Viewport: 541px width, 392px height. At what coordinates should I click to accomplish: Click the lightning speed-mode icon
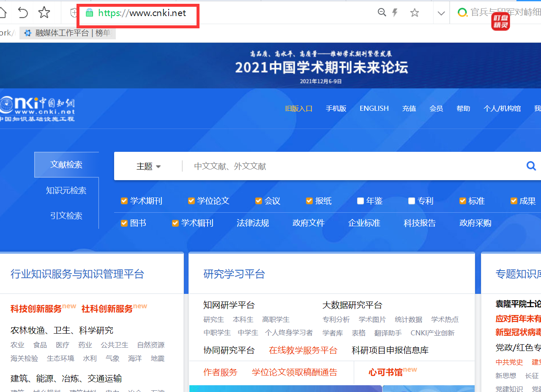tap(395, 13)
